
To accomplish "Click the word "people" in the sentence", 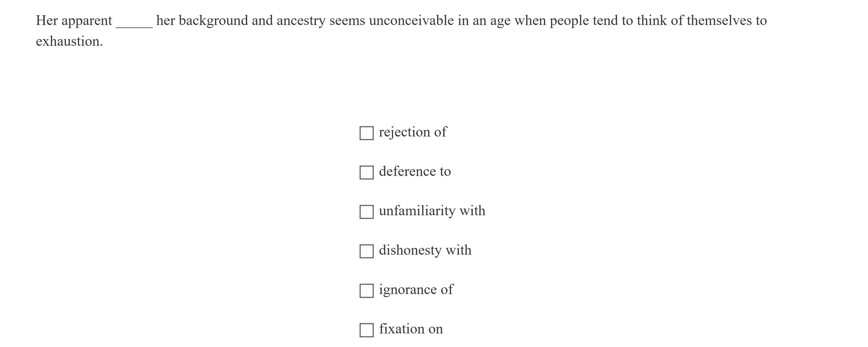I will [x=569, y=21].
